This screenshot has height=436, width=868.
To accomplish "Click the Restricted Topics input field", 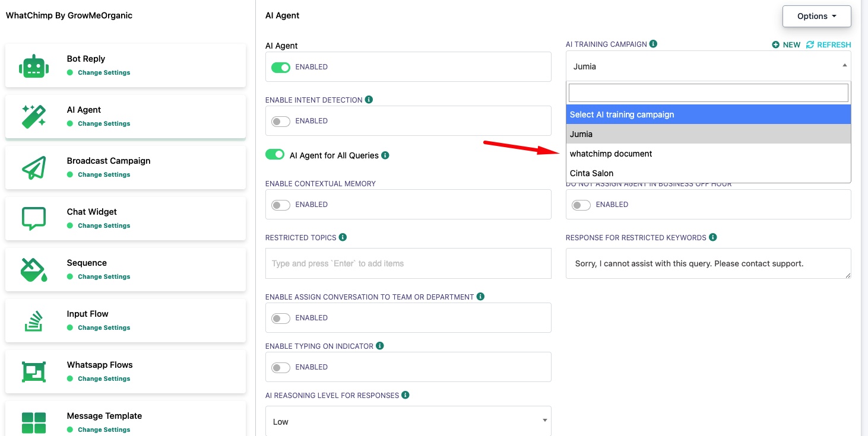I will pyautogui.click(x=408, y=263).
